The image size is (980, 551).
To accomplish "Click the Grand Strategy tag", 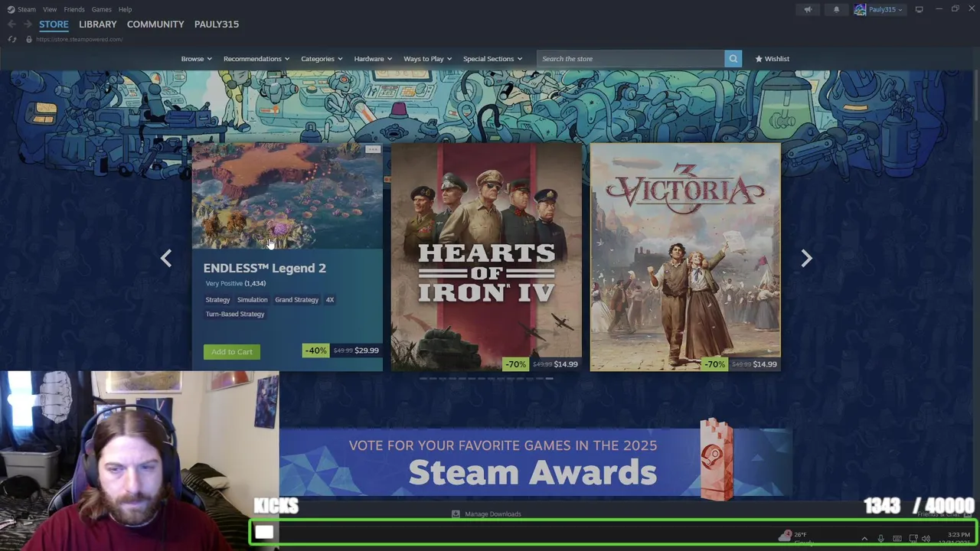I will coord(296,300).
